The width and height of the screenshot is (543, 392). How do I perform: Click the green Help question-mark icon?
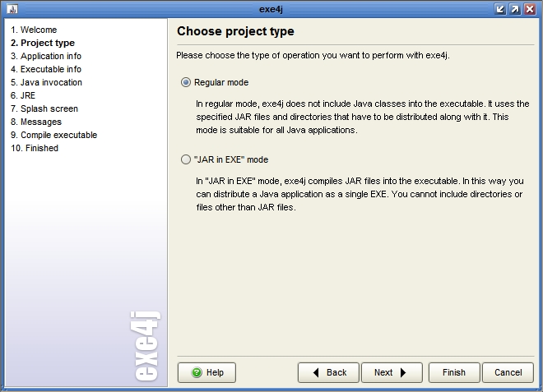(197, 372)
